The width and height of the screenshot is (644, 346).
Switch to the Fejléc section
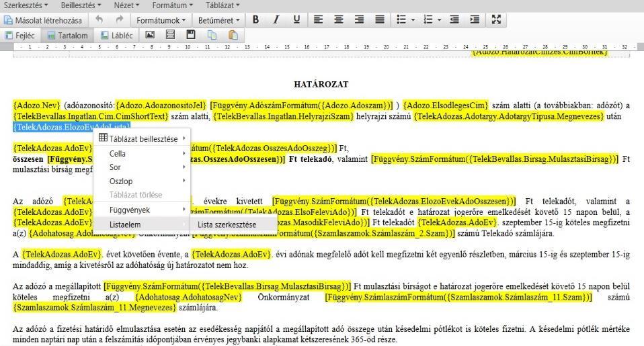pos(20,36)
